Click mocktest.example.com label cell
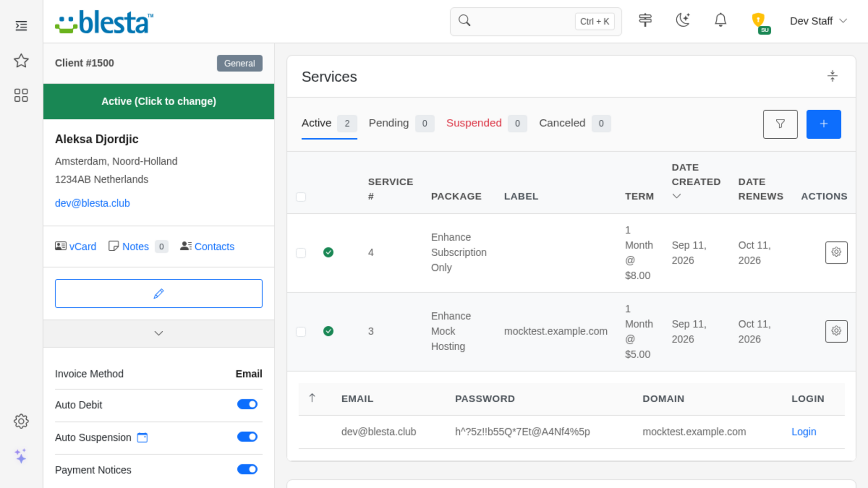 pos(556,331)
